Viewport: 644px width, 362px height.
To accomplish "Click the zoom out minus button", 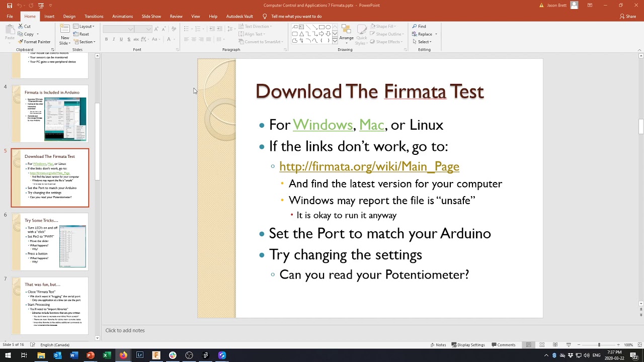I will tap(579, 345).
